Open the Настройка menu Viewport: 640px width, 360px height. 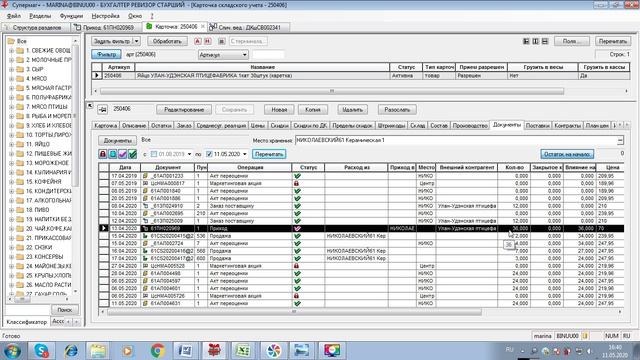pyautogui.click(x=106, y=16)
